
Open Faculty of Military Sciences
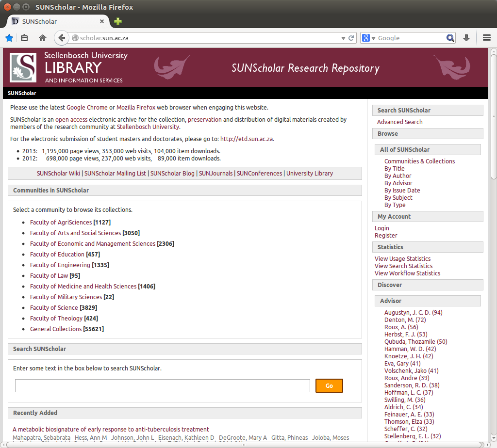coord(66,297)
